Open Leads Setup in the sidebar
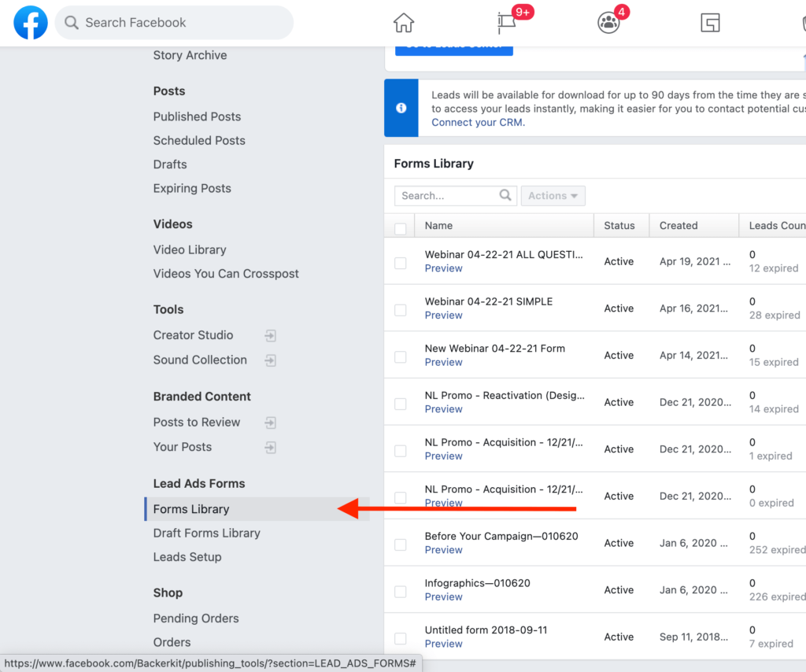806x672 pixels. point(187,557)
